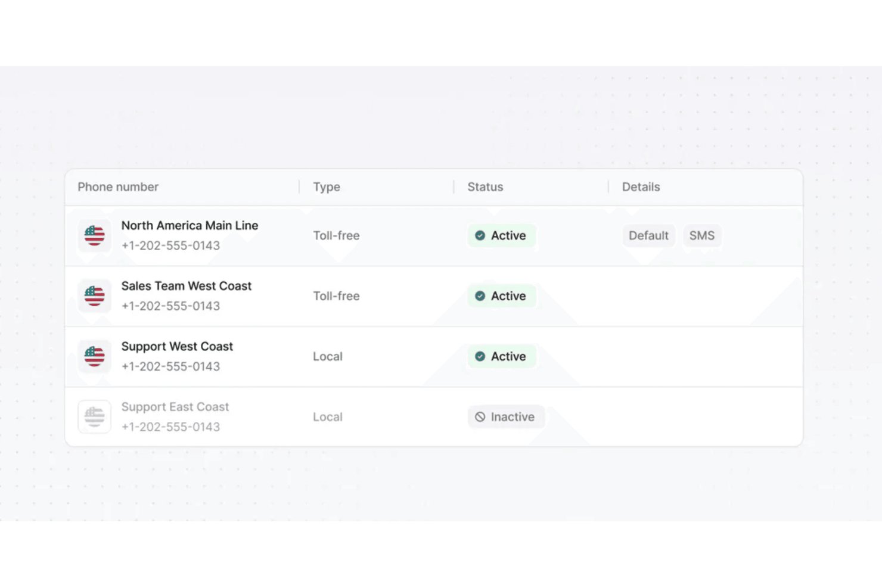Click the flag icon for Sales Team West Coast
The image size is (882, 588).
coord(94,296)
